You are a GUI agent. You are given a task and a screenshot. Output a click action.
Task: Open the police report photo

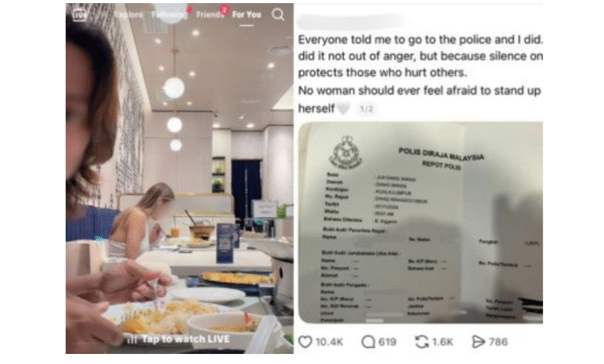click(420, 222)
